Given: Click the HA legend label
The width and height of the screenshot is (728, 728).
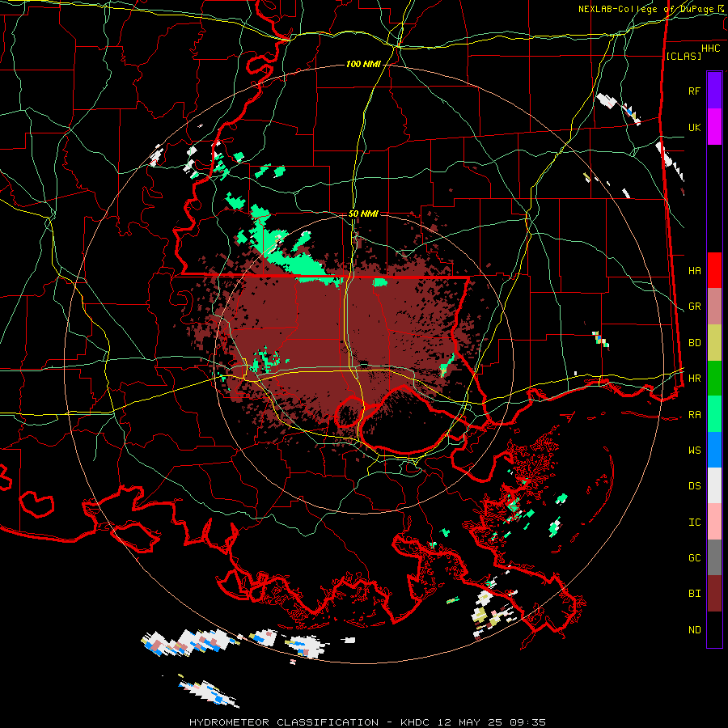Looking at the screenshot, I should [x=694, y=270].
